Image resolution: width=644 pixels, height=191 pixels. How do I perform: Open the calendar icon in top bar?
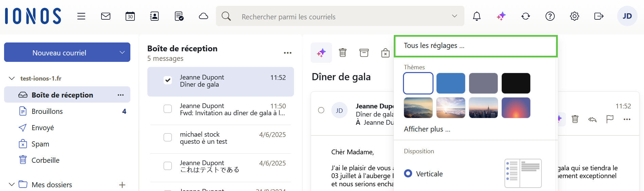(x=130, y=16)
